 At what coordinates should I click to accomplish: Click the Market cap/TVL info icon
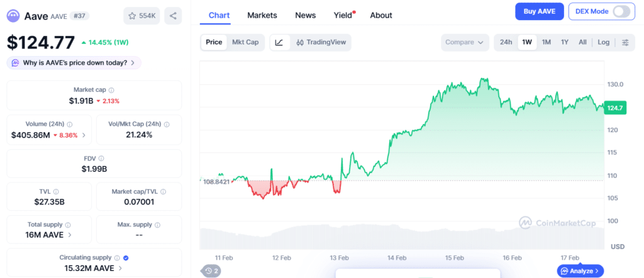tap(163, 191)
